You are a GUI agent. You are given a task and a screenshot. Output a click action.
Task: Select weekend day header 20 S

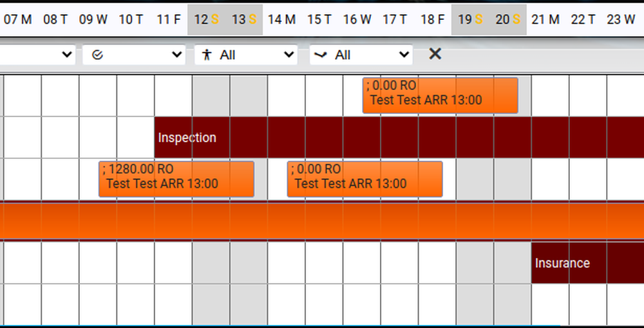(x=508, y=19)
